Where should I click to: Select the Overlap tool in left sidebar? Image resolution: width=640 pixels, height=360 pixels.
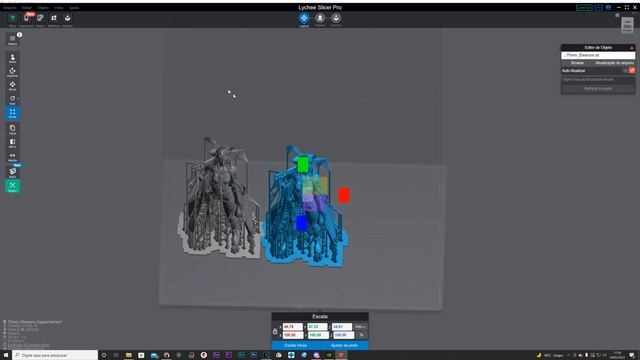click(x=13, y=157)
